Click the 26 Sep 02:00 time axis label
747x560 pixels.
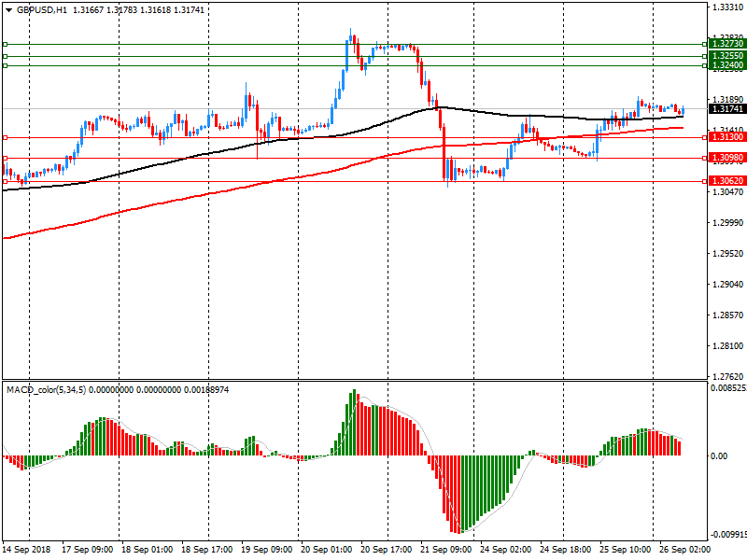pyautogui.click(x=686, y=551)
